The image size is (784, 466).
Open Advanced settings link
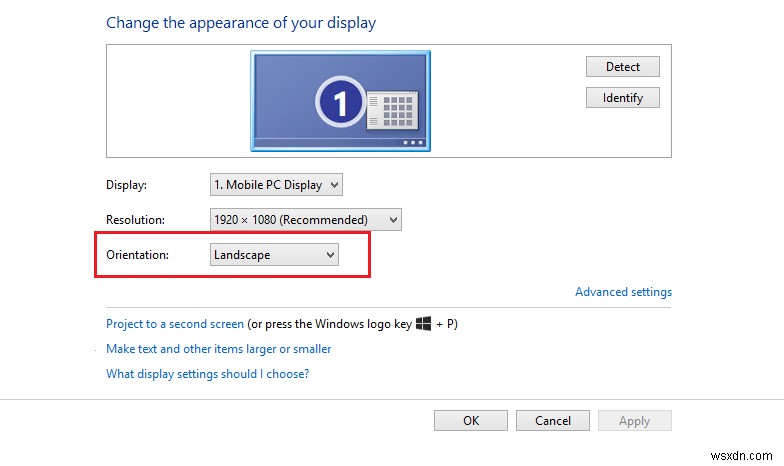click(623, 292)
